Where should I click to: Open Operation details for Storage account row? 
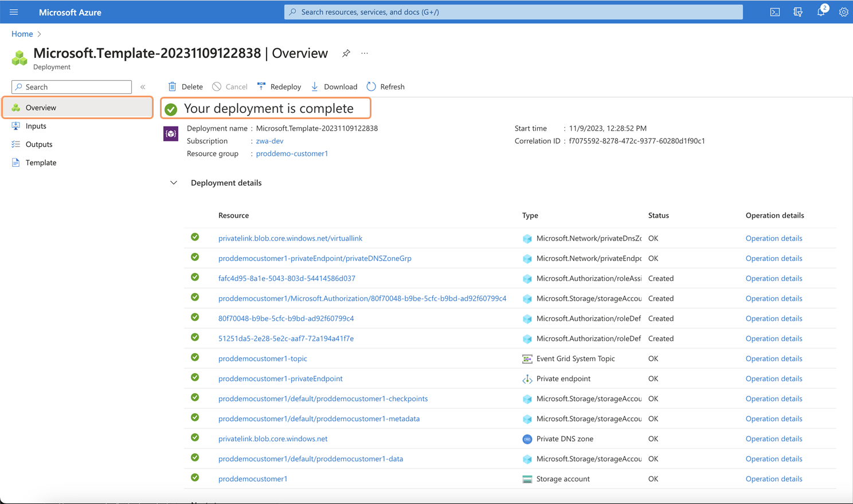(x=774, y=479)
